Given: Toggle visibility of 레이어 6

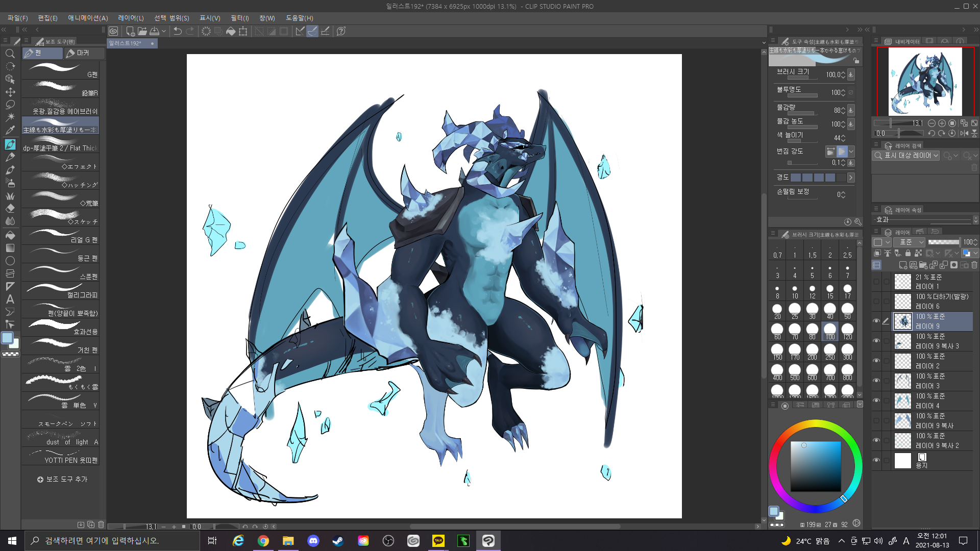Looking at the screenshot, I should pos(876,301).
